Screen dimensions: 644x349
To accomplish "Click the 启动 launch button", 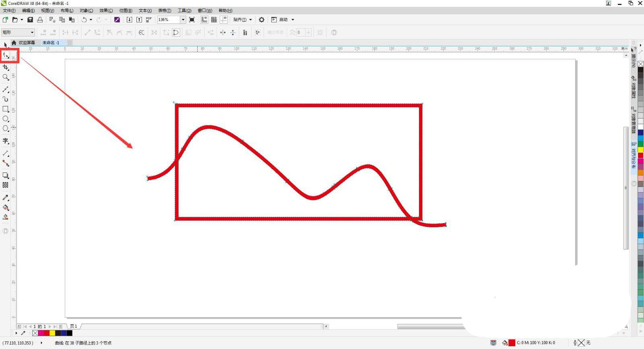I will (x=283, y=20).
